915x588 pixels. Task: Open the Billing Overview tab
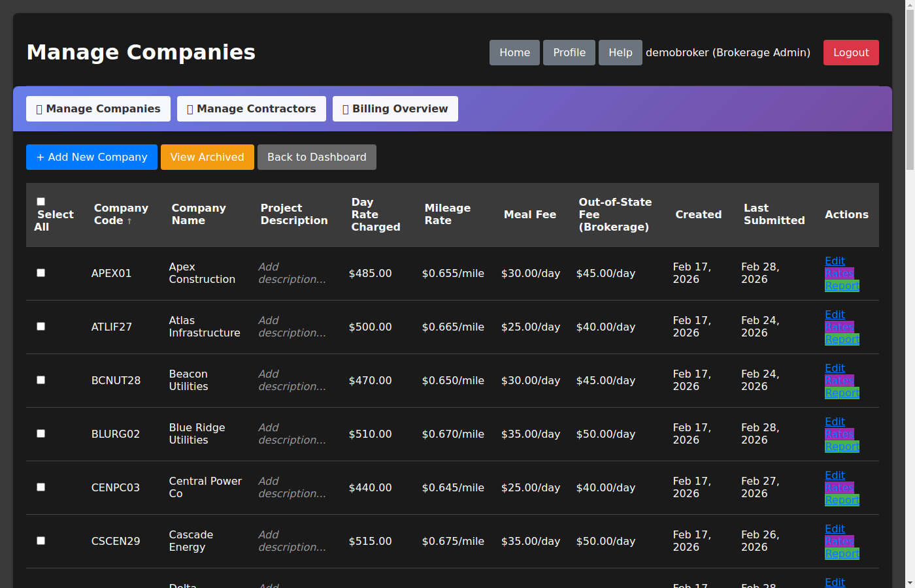tap(395, 108)
